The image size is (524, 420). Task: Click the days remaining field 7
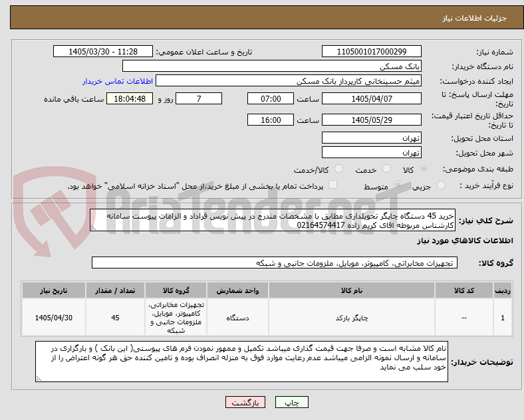coord(199,99)
